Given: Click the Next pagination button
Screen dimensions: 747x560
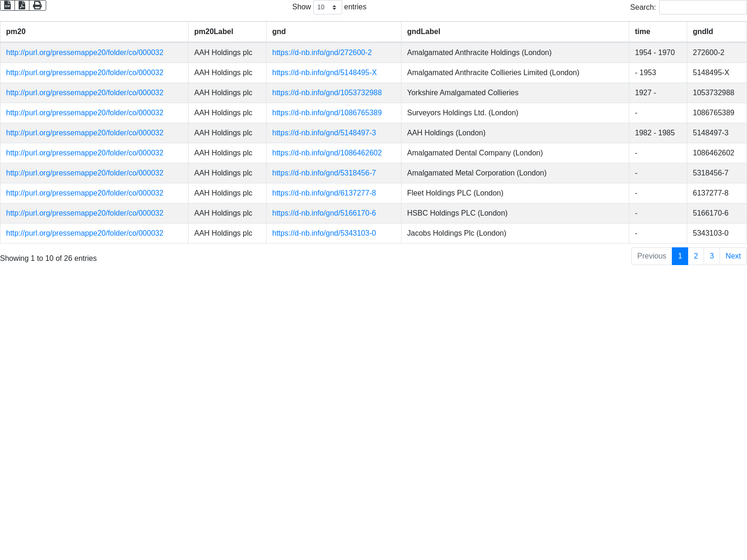Looking at the screenshot, I should coord(733,256).
